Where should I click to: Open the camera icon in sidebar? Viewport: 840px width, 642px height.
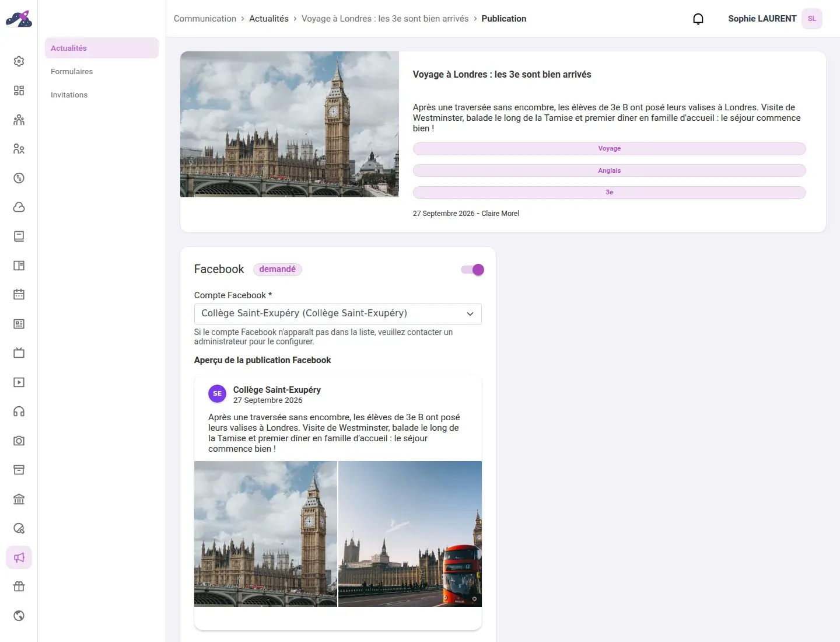click(x=19, y=441)
